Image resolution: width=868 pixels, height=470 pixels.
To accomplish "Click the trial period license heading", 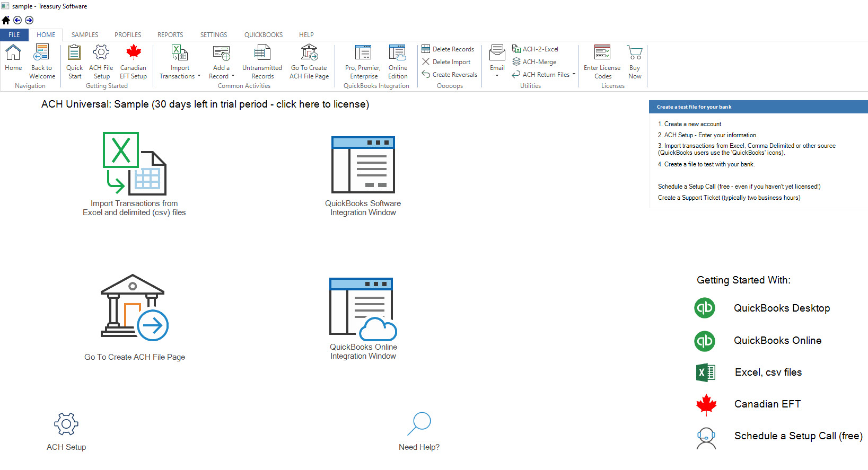I will (205, 104).
